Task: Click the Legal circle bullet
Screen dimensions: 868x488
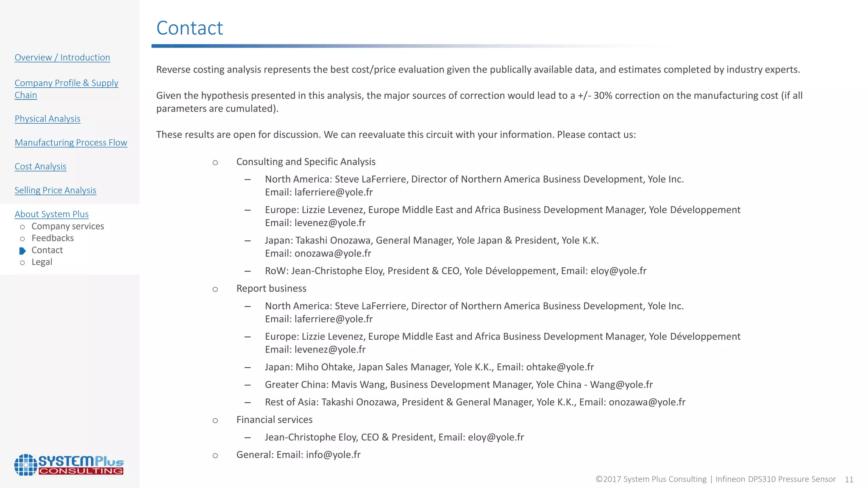Action: point(22,263)
